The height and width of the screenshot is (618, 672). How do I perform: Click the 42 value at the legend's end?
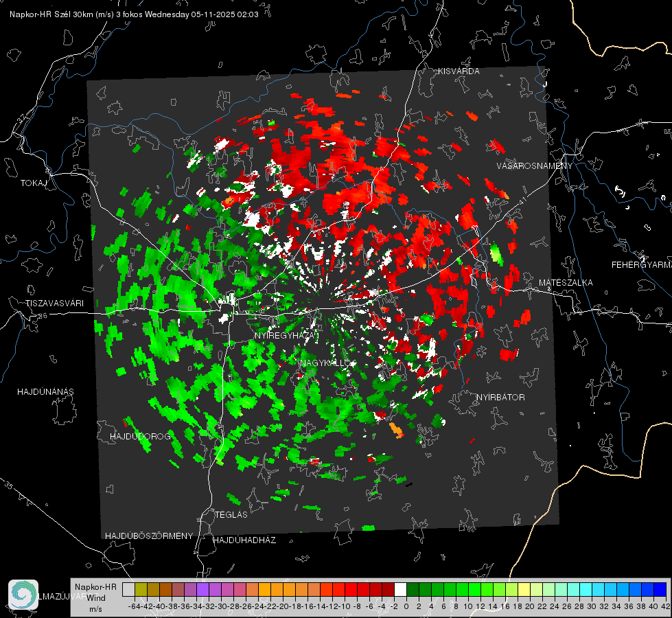666,606
